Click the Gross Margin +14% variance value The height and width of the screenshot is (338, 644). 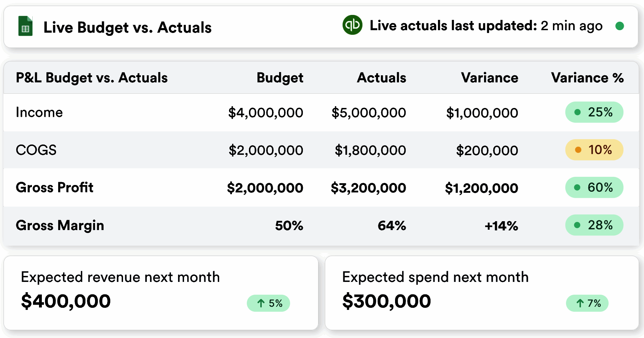coord(501,226)
